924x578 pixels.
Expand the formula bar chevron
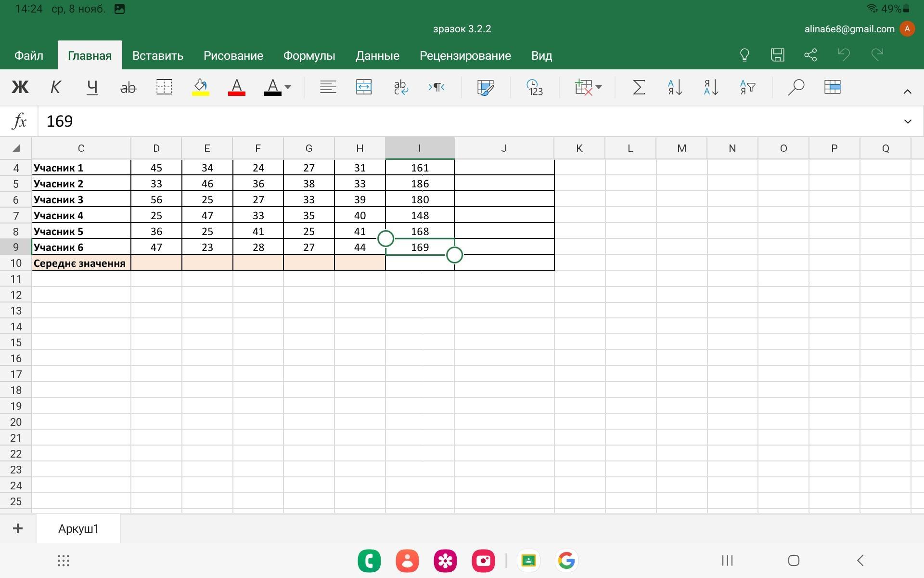click(907, 121)
